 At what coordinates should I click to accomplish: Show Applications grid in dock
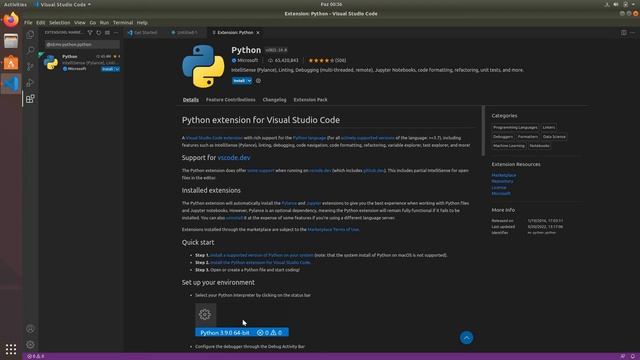(11, 349)
